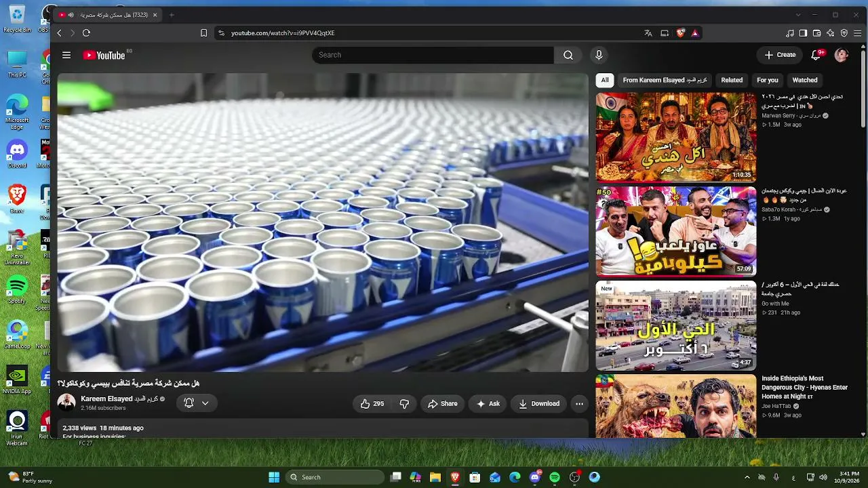Open Brave Shields lion icon
This screenshot has width=868, height=488.
click(681, 33)
